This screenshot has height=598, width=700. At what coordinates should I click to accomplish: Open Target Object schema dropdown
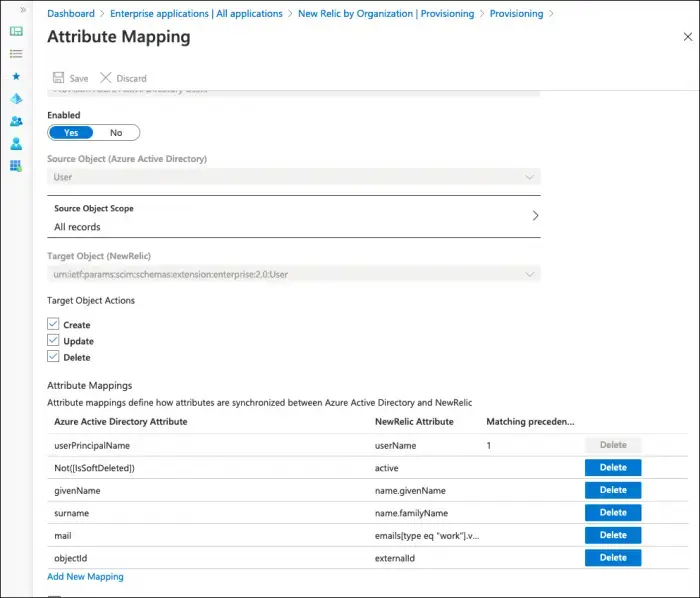pyautogui.click(x=294, y=273)
